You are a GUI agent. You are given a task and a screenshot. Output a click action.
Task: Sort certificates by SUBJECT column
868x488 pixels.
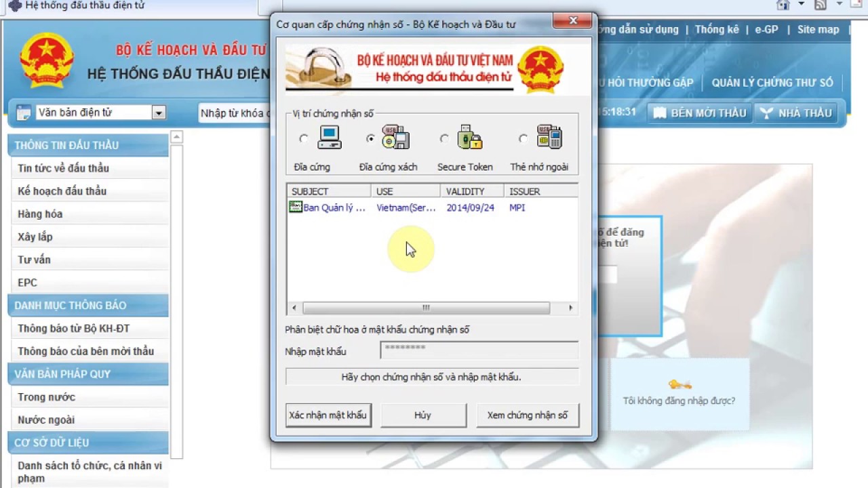328,192
